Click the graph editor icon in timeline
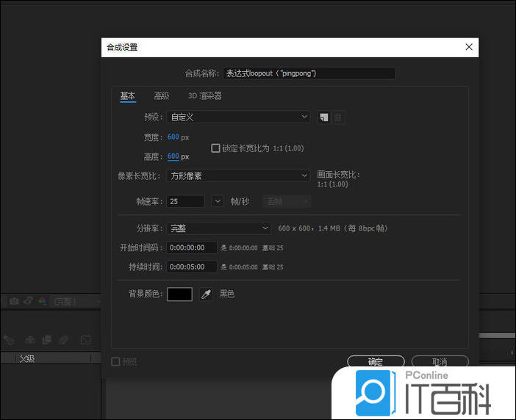Image resolution: width=516 pixels, height=420 pixels. [x=85, y=340]
